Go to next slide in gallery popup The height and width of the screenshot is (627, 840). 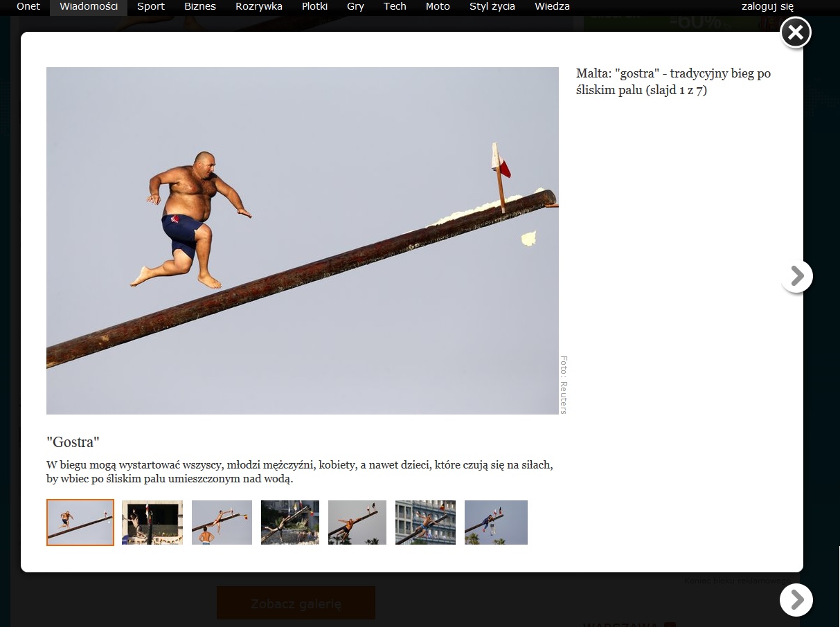point(797,276)
